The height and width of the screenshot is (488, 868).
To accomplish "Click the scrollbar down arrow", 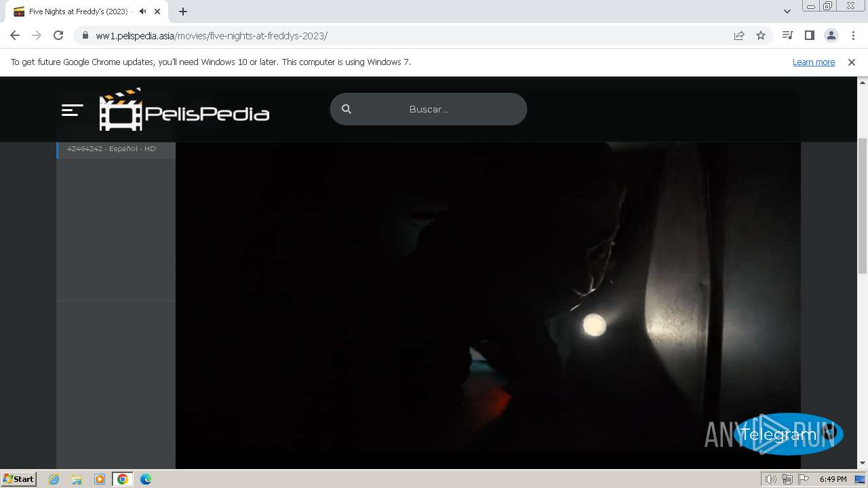I will pyautogui.click(x=863, y=463).
